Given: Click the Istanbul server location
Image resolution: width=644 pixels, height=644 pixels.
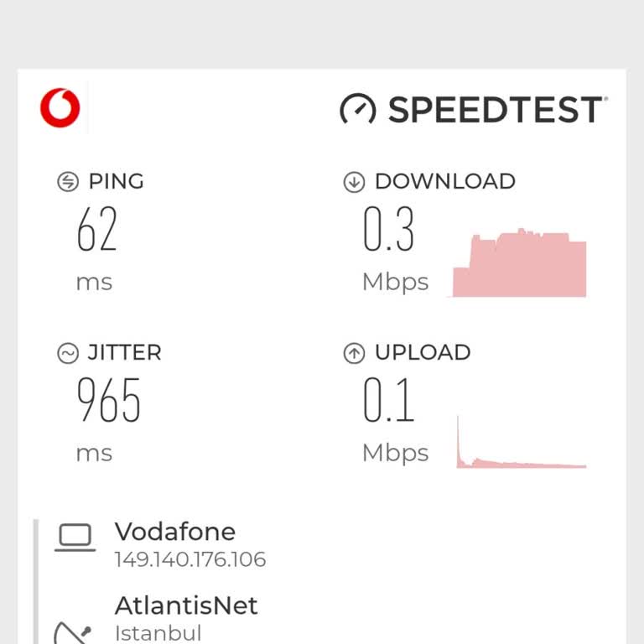Looking at the screenshot, I should click(158, 632).
